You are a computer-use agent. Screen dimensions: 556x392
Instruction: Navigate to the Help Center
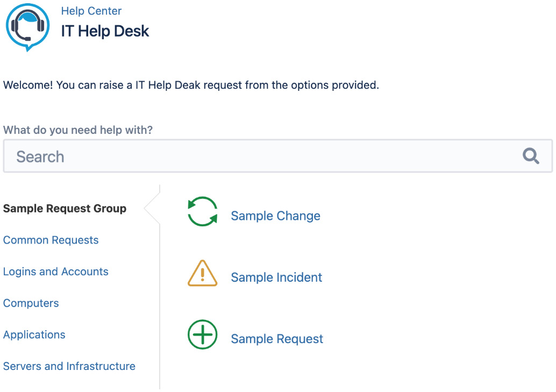point(91,11)
